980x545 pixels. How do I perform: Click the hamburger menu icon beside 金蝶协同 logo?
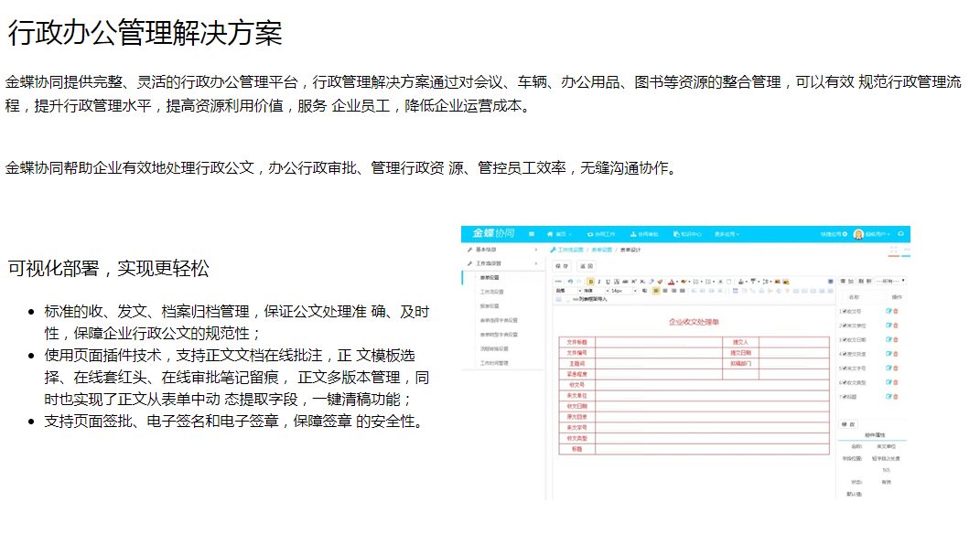coord(532,234)
